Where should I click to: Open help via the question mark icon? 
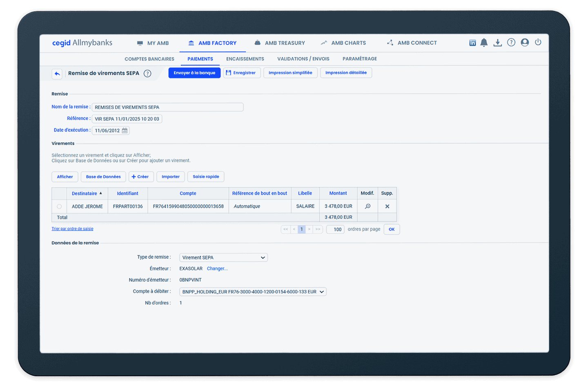[511, 42]
